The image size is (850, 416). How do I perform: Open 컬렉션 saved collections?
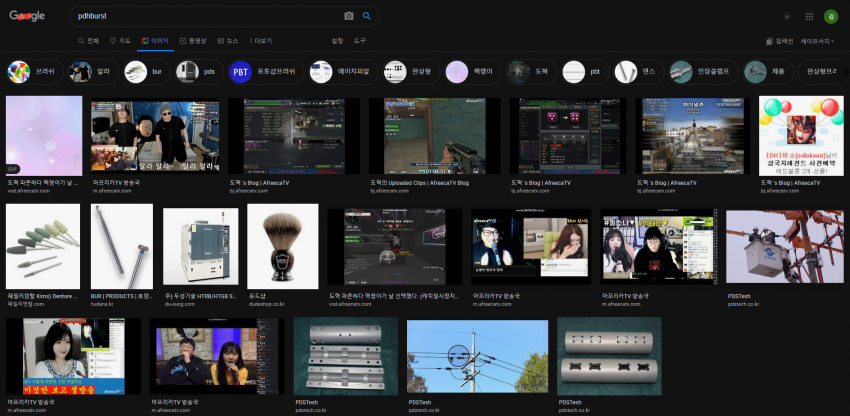click(780, 41)
